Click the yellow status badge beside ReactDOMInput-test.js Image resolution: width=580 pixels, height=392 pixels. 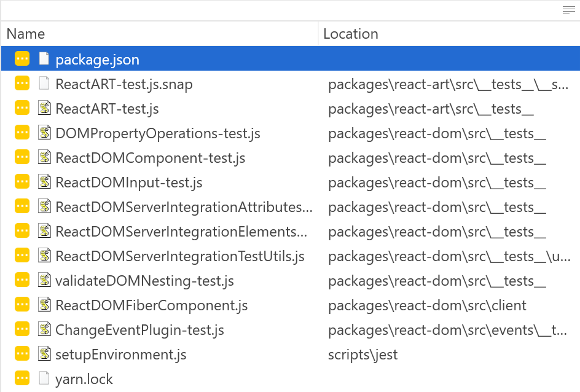pyautogui.click(x=22, y=182)
